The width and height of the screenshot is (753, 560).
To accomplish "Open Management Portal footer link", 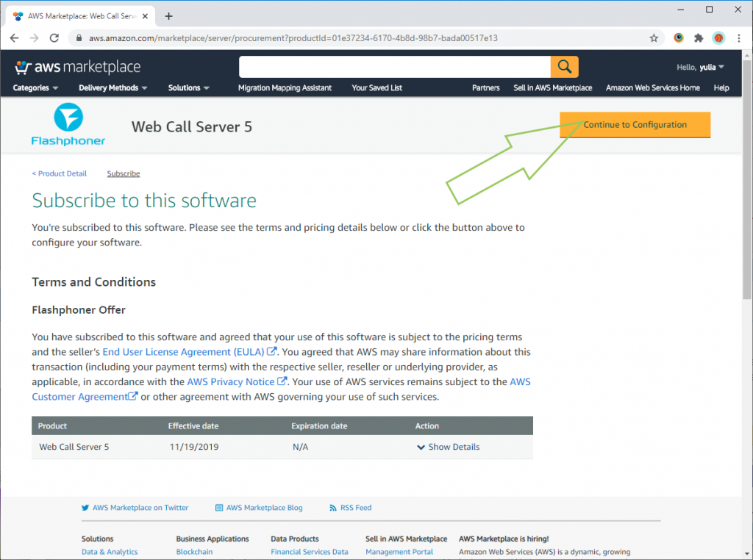I will click(399, 552).
